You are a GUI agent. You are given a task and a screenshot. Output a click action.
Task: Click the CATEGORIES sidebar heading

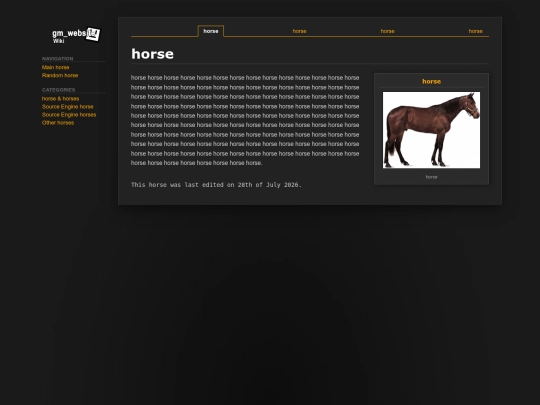tap(59, 90)
